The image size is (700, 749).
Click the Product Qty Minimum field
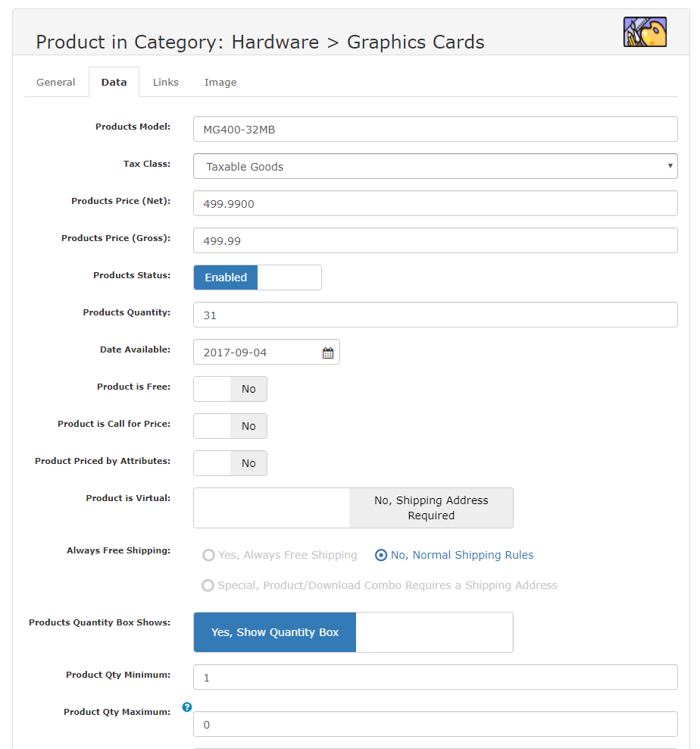click(435, 677)
